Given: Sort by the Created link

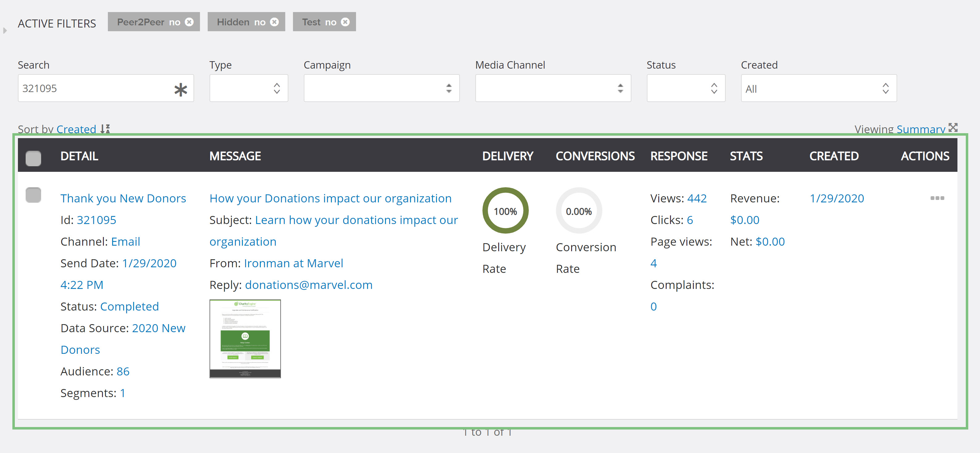Looking at the screenshot, I should [76, 129].
